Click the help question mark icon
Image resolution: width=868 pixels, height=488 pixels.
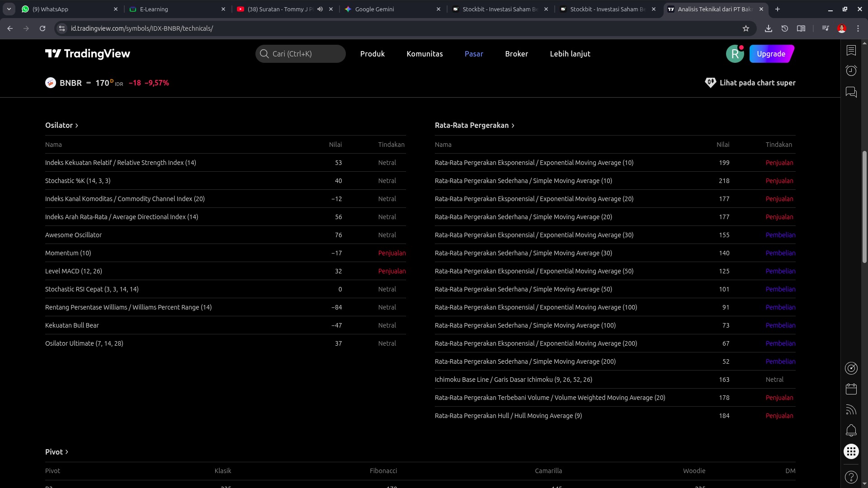[x=851, y=477]
